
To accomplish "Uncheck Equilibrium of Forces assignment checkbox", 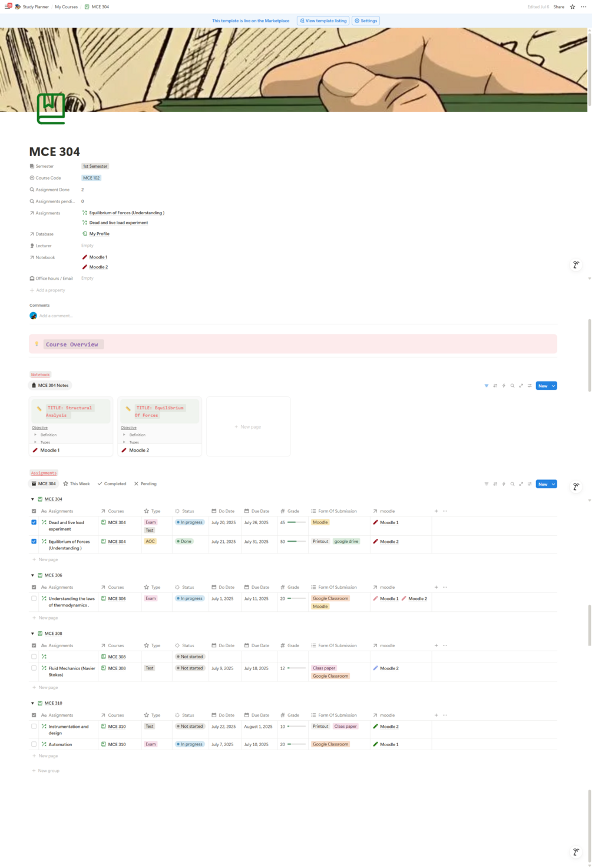I will tap(34, 541).
